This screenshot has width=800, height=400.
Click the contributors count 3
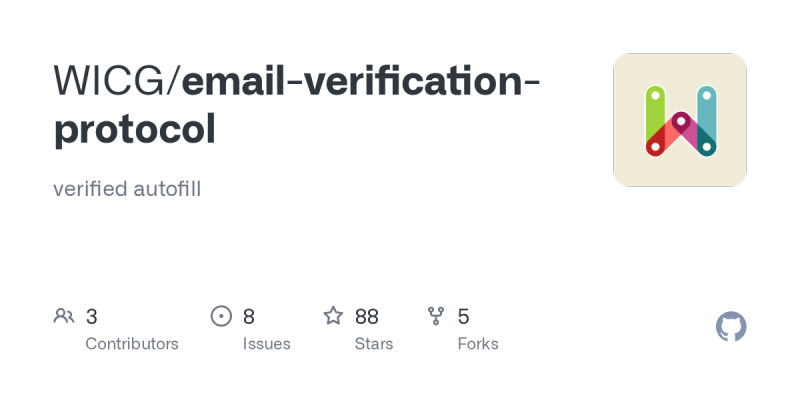pos(91,317)
